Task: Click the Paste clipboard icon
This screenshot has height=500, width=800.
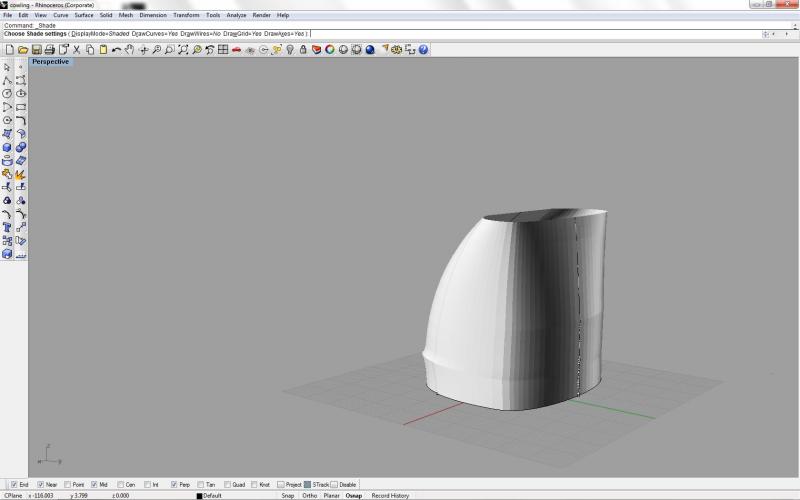Action: coord(103,49)
